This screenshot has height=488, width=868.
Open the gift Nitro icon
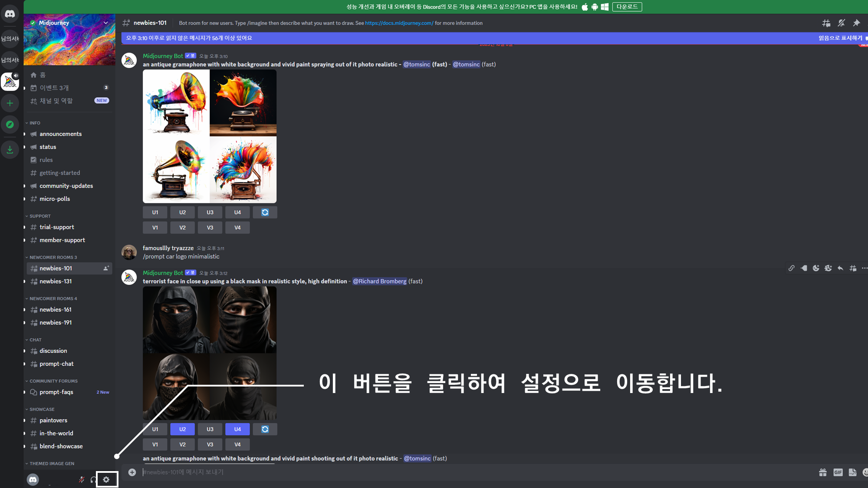pos(822,472)
